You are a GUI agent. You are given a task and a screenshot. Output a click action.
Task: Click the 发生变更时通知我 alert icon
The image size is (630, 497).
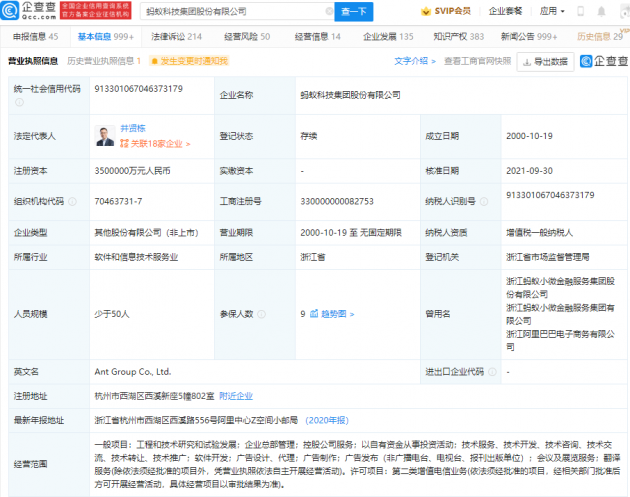[x=153, y=61]
